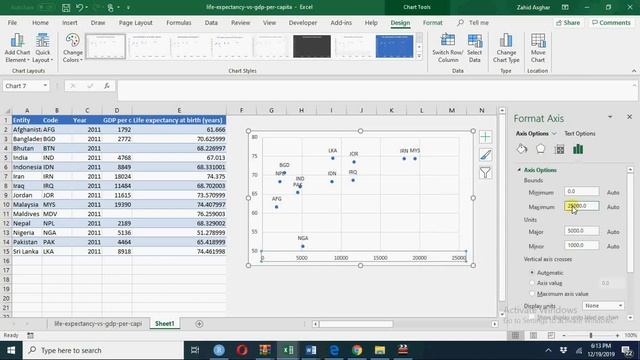Image resolution: width=640 pixels, height=360 pixels.
Task: Click the Minor units input field
Action: tap(582, 245)
